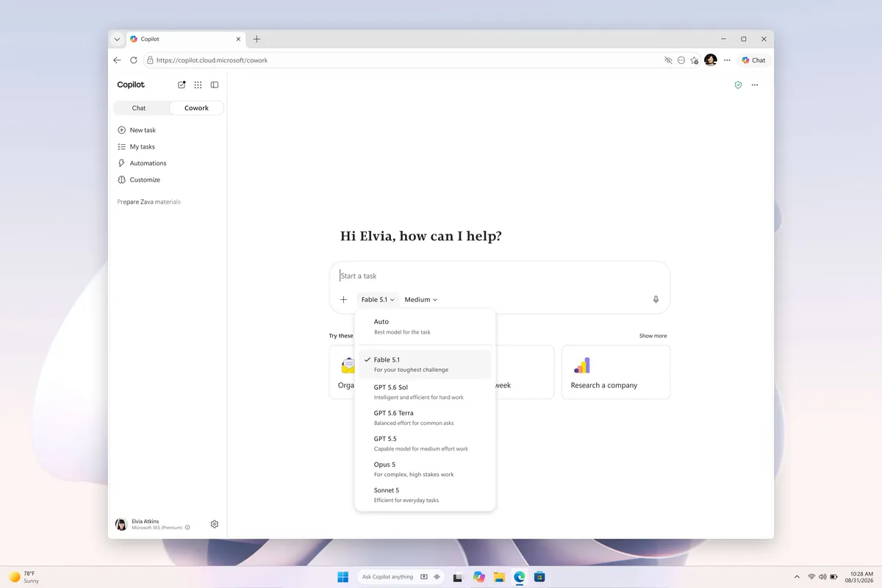The image size is (882, 588).
Task: Open Chat button in browser toolbar
Action: tap(753, 60)
